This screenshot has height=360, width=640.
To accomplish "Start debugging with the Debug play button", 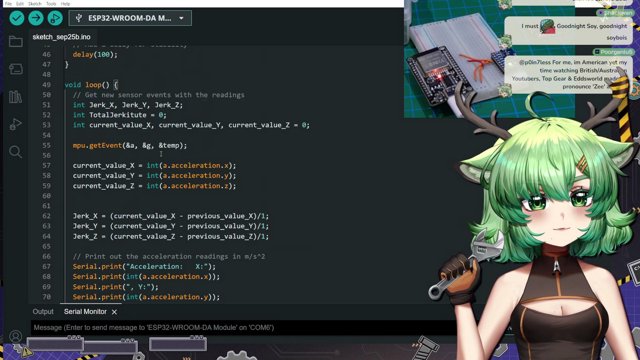I will pos(55,18).
